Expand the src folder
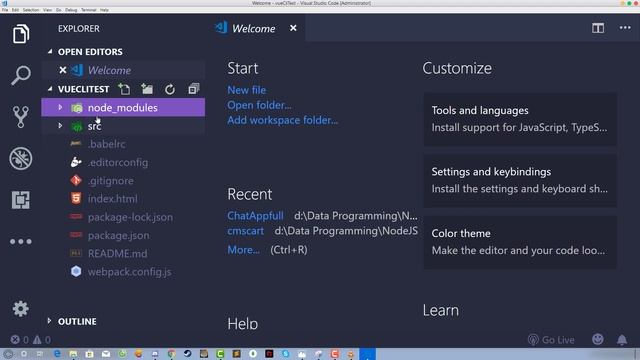 (60, 126)
